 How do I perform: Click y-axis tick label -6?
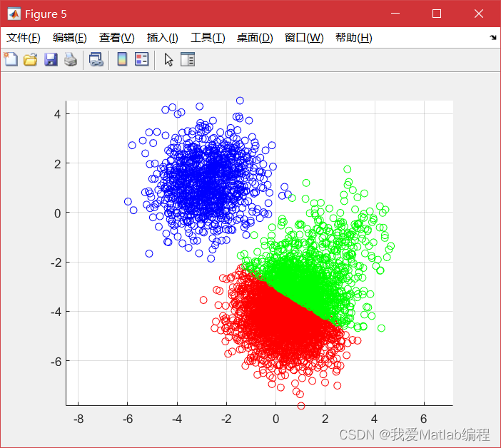56,362
